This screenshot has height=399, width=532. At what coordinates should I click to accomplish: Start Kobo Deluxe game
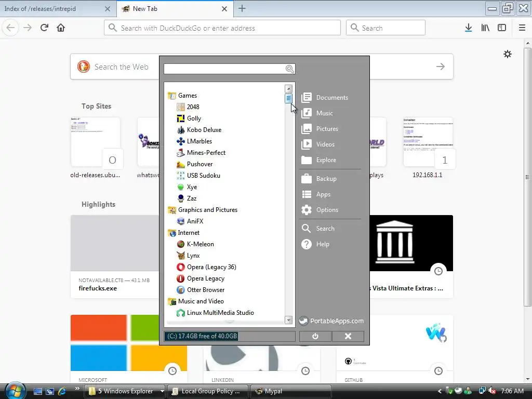[199, 130]
